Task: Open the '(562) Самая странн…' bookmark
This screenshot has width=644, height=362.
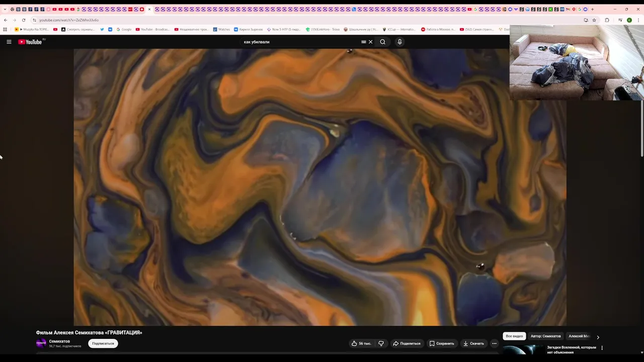Action: click(477, 29)
